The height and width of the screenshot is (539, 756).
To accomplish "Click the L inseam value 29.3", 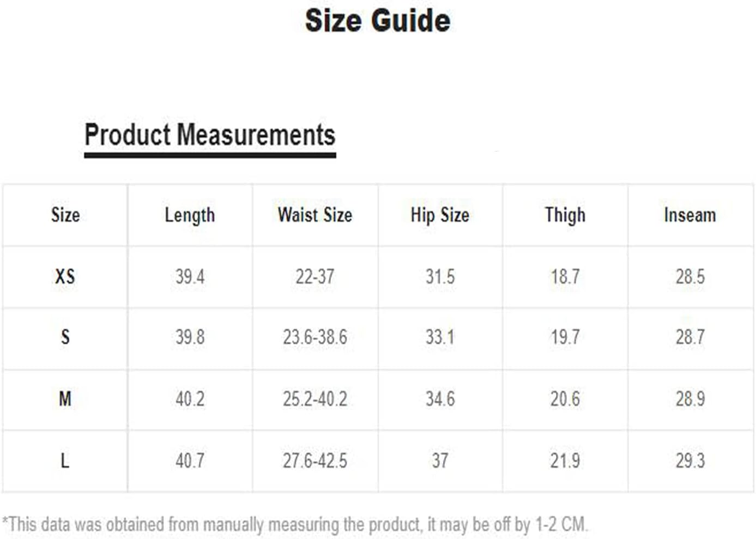I will [x=690, y=461].
